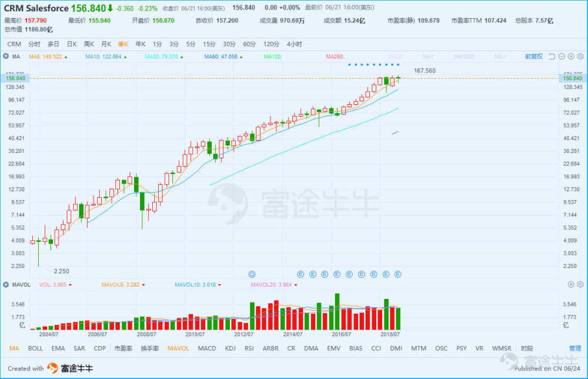The height and width of the screenshot is (379, 588).
Task: Show the WMSR indicator
Action: 502,348
